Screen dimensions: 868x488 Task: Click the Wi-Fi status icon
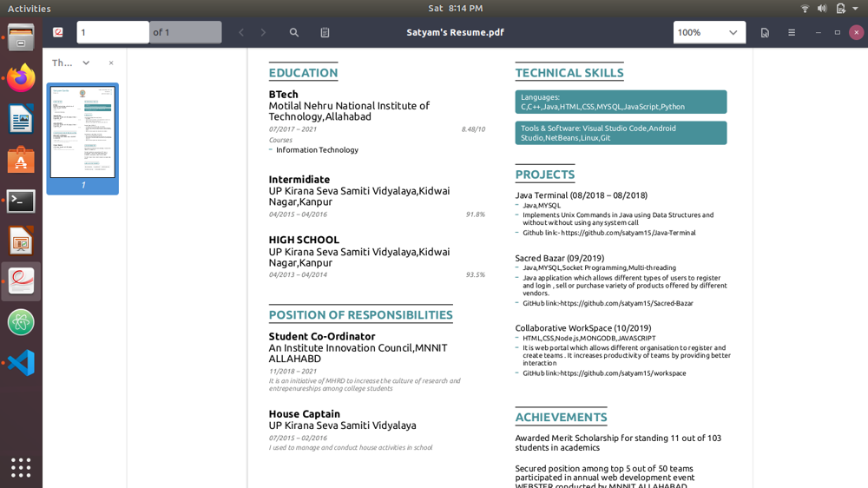[805, 9]
